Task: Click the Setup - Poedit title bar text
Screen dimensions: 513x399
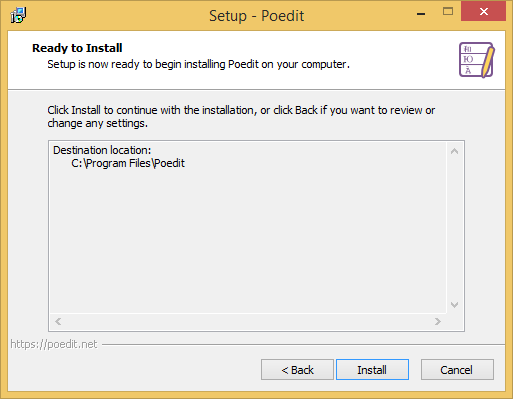Action: coord(256,16)
